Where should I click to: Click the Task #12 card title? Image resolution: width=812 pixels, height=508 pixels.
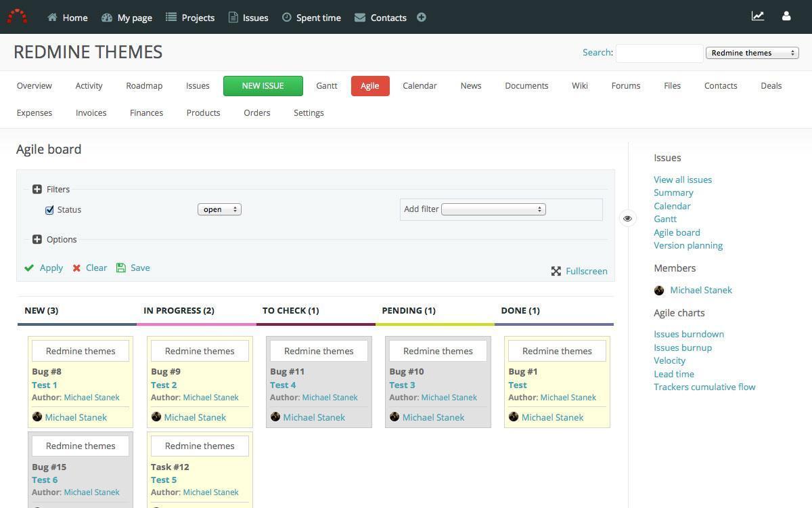pyautogui.click(x=170, y=467)
